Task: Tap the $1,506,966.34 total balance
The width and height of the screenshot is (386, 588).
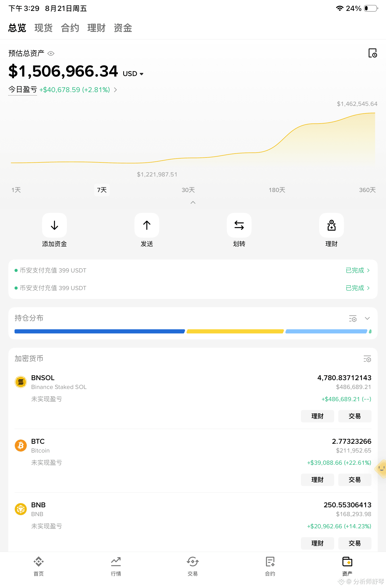Action: (63, 71)
